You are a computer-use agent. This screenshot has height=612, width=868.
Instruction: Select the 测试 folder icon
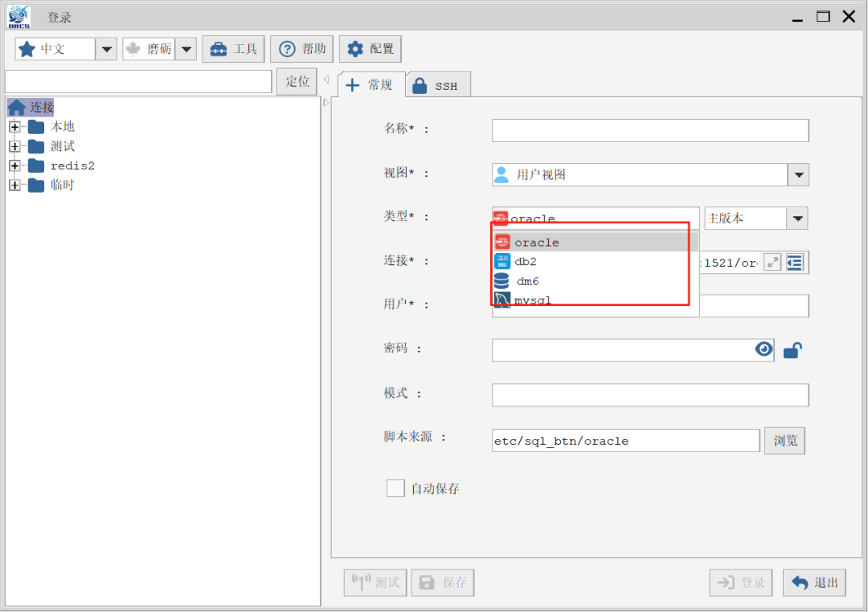click(36, 146)
